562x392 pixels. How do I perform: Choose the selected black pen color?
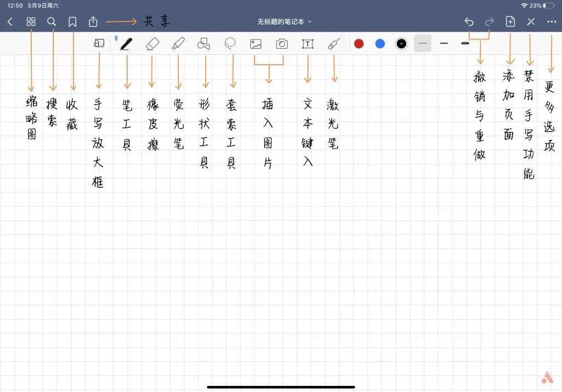tap(401, 44)
